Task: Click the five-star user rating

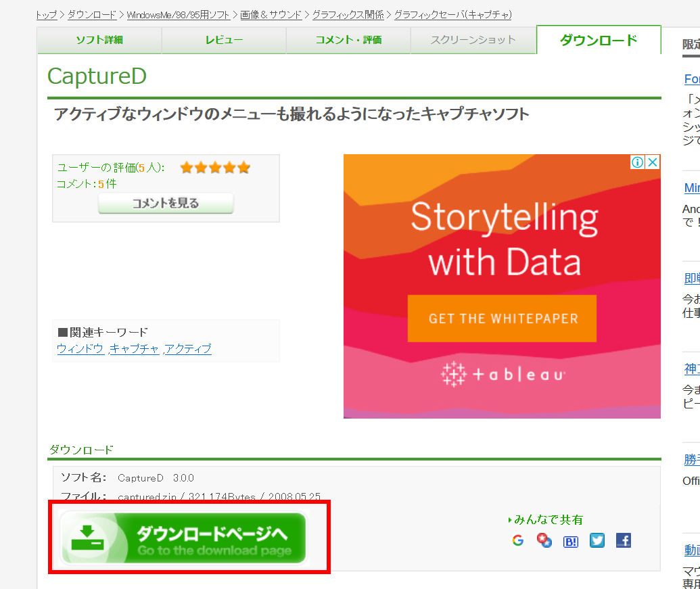Action: 215,168
